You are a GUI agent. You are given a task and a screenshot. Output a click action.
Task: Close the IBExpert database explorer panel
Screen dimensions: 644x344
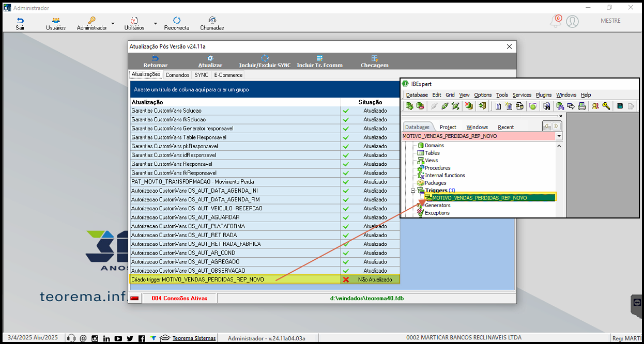tap(561, 117)
